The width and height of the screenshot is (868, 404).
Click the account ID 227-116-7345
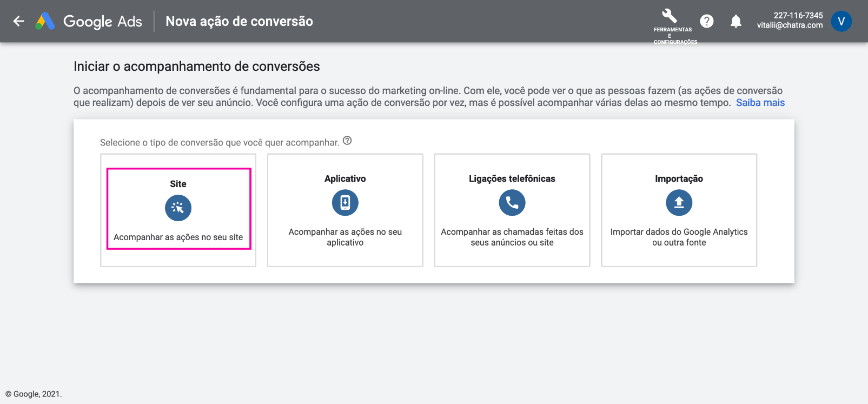pyautogui.click(x=798, y=15)
